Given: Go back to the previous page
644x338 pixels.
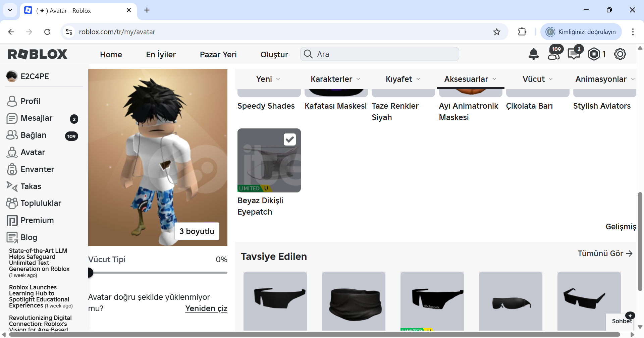Looking at the screenshot, I should tap(11, 32).
